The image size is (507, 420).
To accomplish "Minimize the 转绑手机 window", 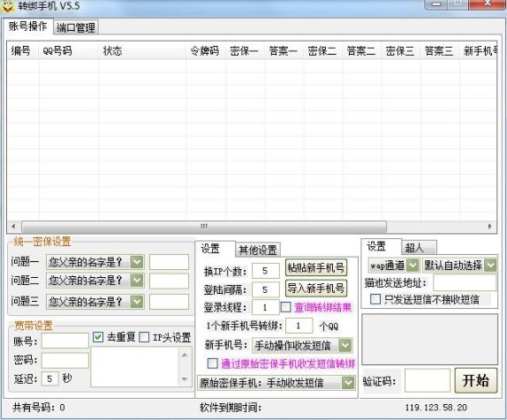I will click(x=436, y=4).
